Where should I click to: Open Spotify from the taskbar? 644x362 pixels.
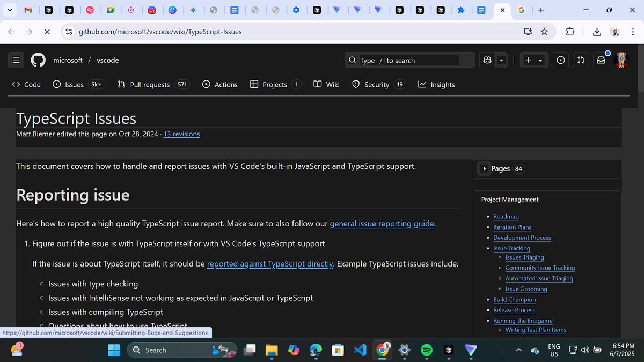click(x=427, y=350)
